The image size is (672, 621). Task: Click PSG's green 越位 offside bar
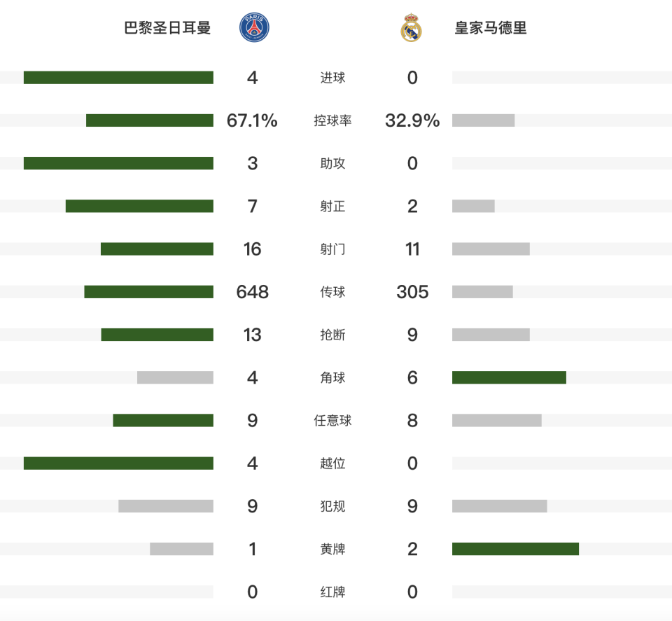click(x=118, y=463)
